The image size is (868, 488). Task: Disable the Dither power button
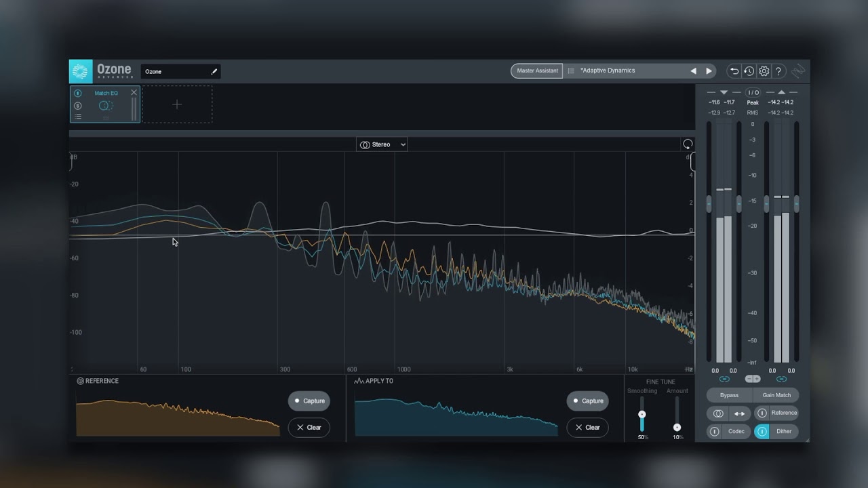[762, 432]
